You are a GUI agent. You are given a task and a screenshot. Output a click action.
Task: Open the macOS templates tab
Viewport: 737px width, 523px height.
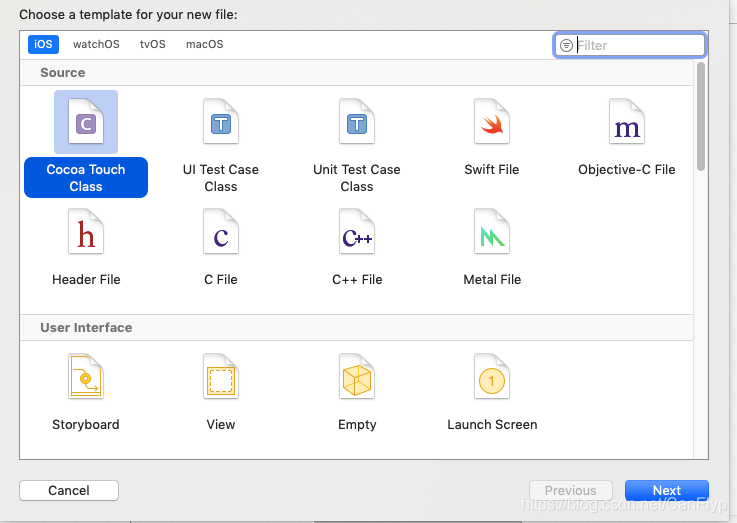[x=204, y=44]
